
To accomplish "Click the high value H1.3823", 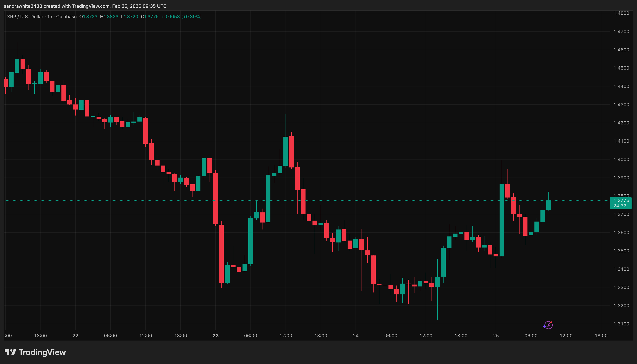I will [x=109, y=16].
